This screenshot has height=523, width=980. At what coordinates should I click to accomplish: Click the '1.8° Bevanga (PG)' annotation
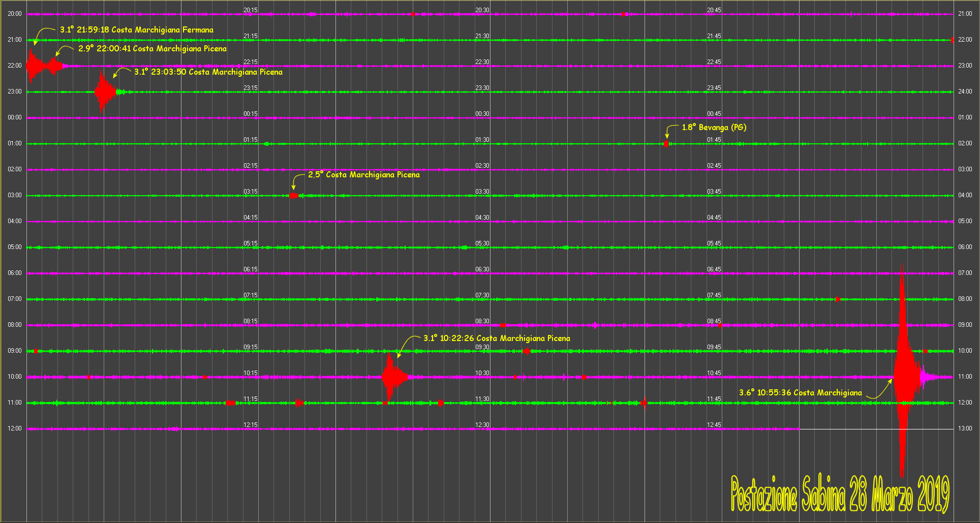714,128
